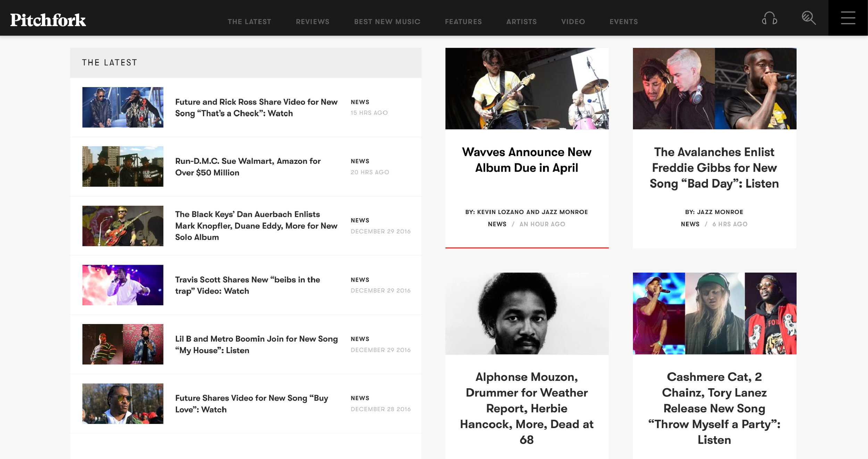The image size is (868, 459).
Task: Click Lil B and Metro Boomin thumbnail
Action: 123,344
